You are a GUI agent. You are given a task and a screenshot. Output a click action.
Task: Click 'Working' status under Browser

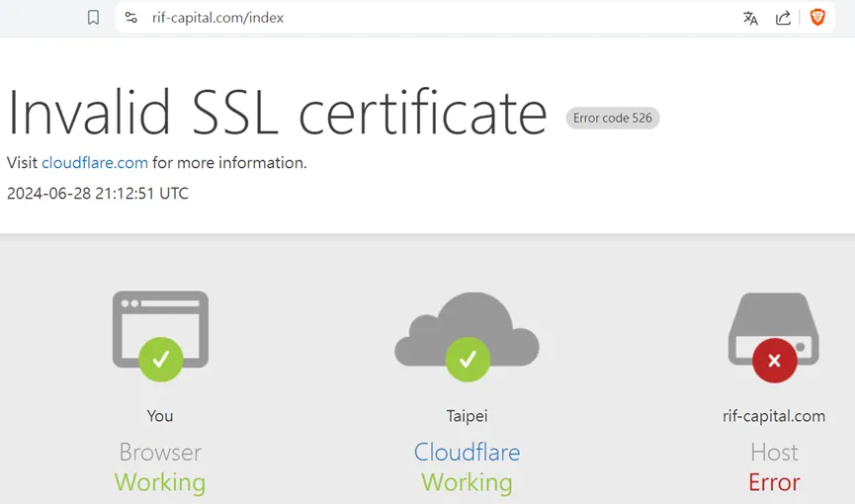coord(160,482)
